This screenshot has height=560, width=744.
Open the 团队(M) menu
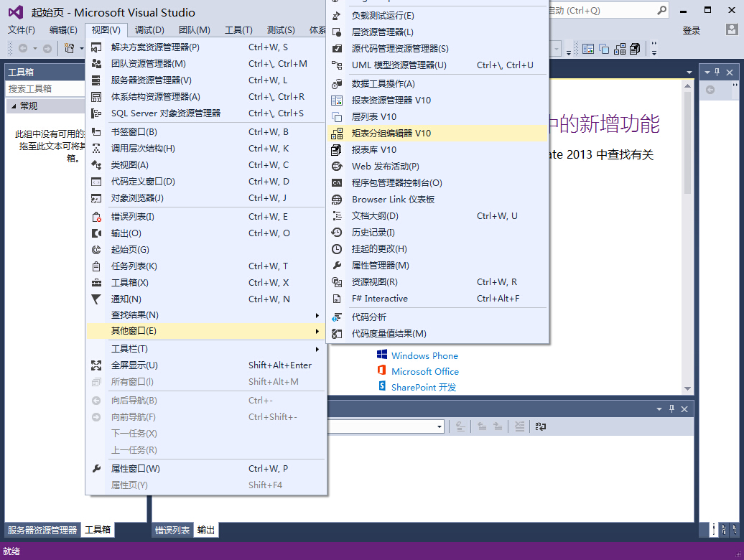point(195,30)
